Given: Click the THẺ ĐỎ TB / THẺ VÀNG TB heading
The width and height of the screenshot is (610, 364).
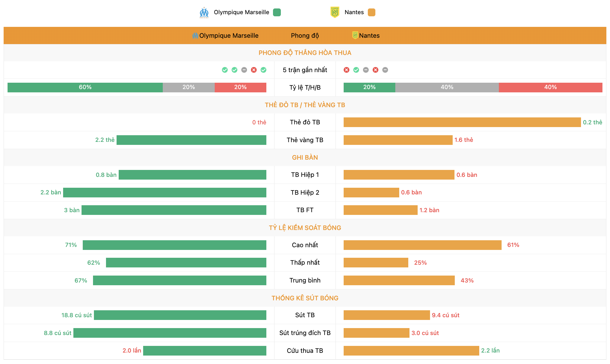Looking at the screenshot, I should pyautogui.click(x=305, y=105).
